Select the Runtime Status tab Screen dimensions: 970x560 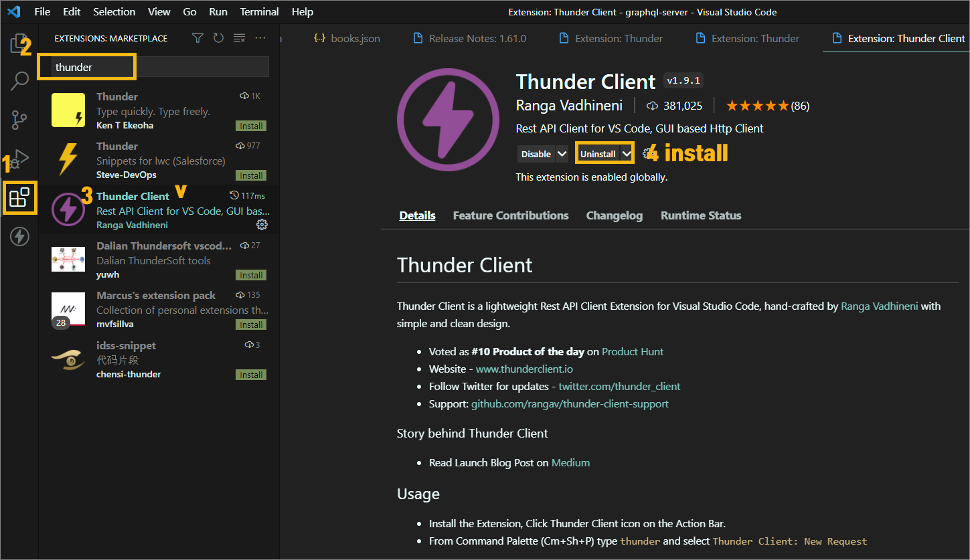click(701, 215)
